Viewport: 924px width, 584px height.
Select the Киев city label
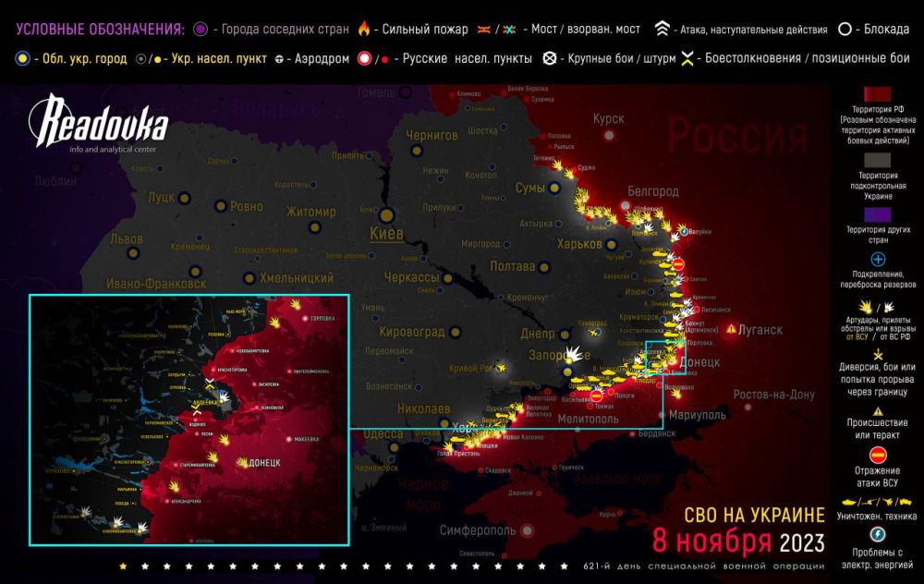[386, 233]
